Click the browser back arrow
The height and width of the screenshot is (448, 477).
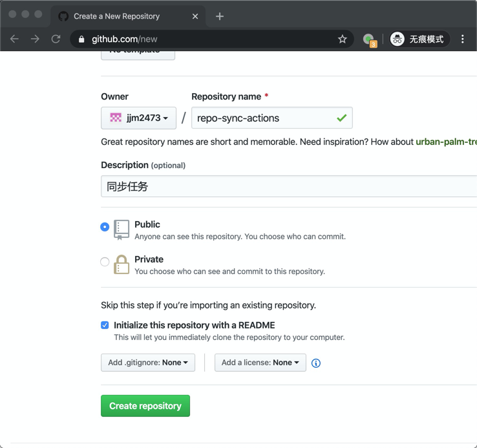click(x=14, y=39)
